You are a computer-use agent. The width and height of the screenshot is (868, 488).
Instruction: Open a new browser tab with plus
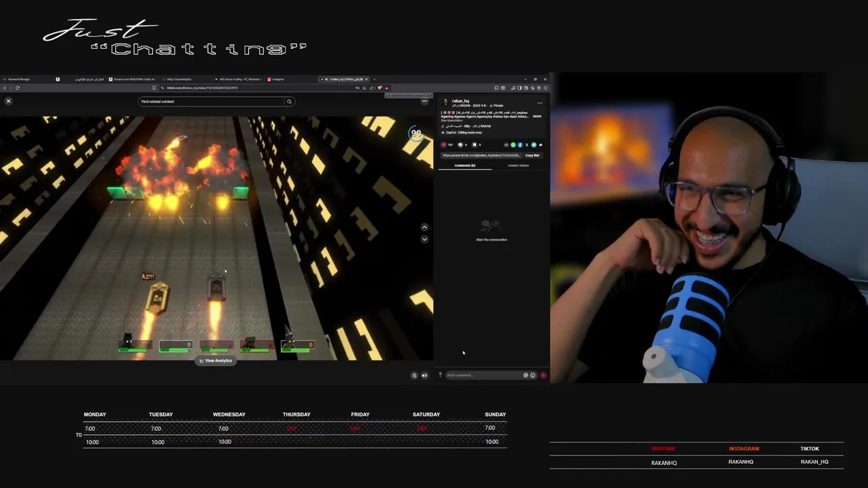coord(374,79)
